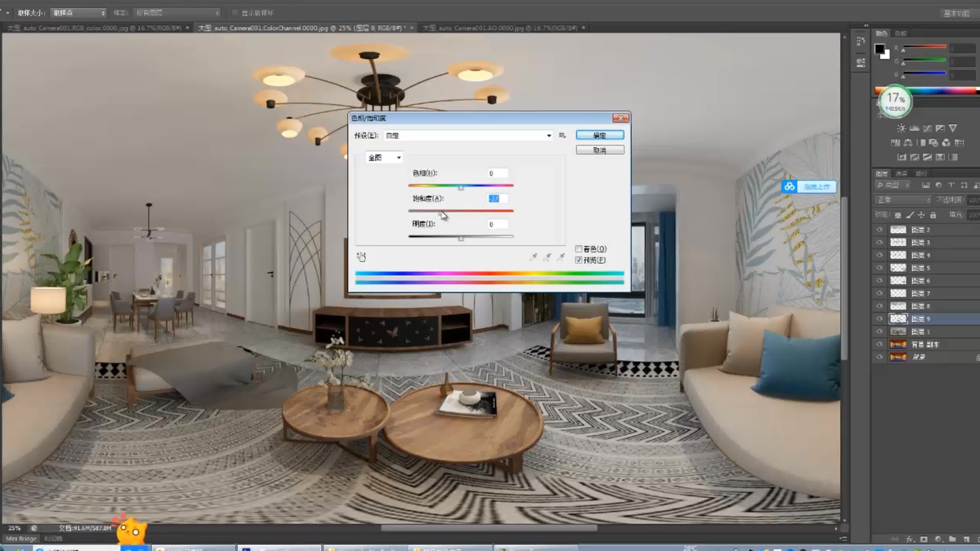Click the Photo Filter adjustment icon
Screen dimensions: 980x551
coord(933,143)
